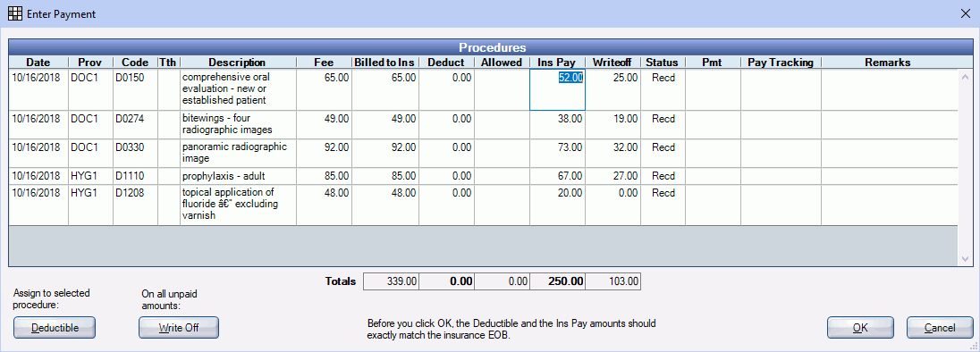Viewport: 980px width, 352px height.
Task: Click the Deduct cell in the D0150 row
Action: 446,90
